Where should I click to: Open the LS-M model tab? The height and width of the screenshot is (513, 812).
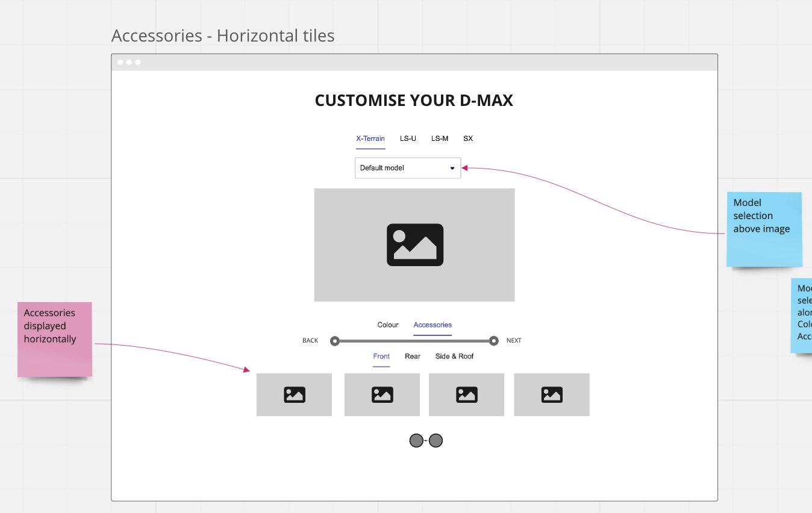[440, 138]
